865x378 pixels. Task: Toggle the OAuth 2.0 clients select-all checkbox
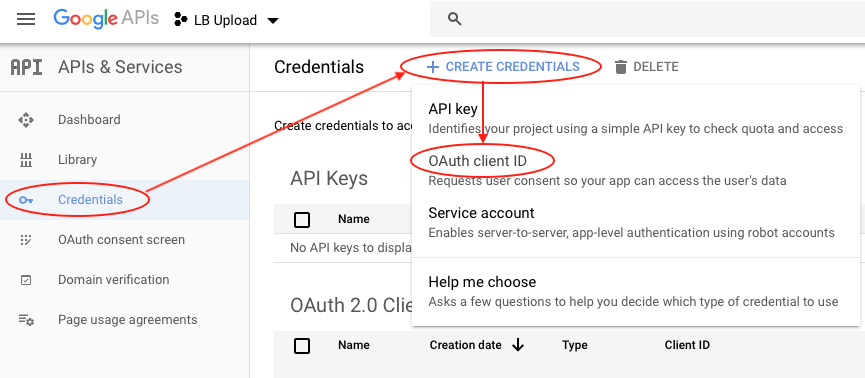[x=302, y=346]
